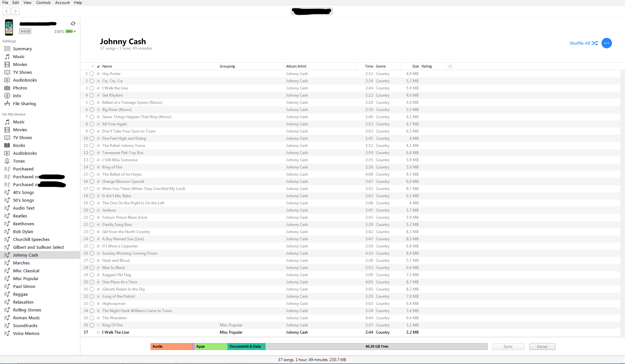This screenshot has width=625, height=364.
Task: Click the Apps segment of storage bar
Action: pyautogui.click(x=211, y=347)
